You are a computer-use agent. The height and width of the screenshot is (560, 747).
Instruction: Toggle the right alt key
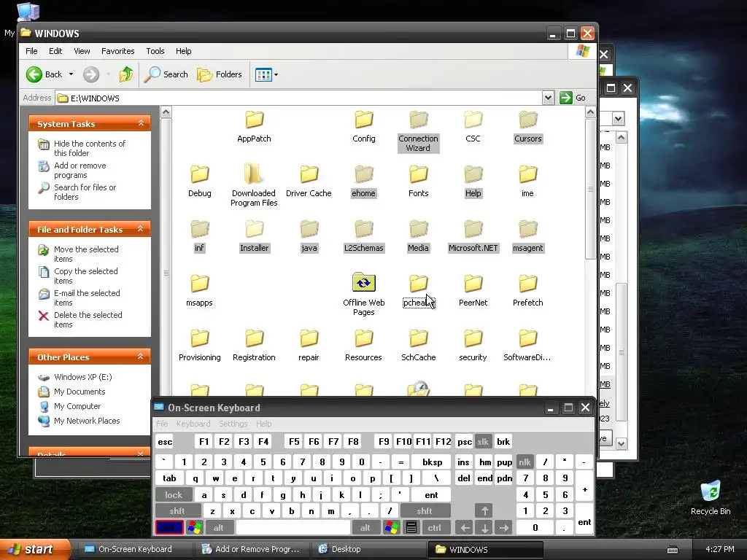(x=365, y=527)
